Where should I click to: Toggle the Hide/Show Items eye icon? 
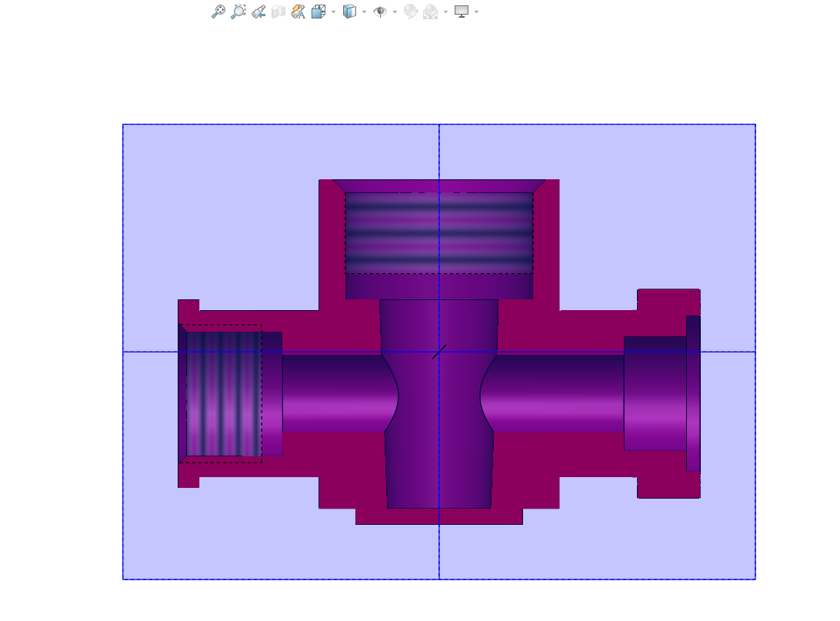tap(380, 12)
